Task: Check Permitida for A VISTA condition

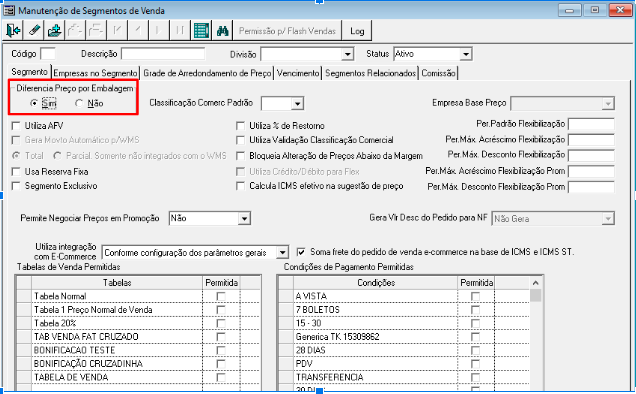Action: (475, 297)
